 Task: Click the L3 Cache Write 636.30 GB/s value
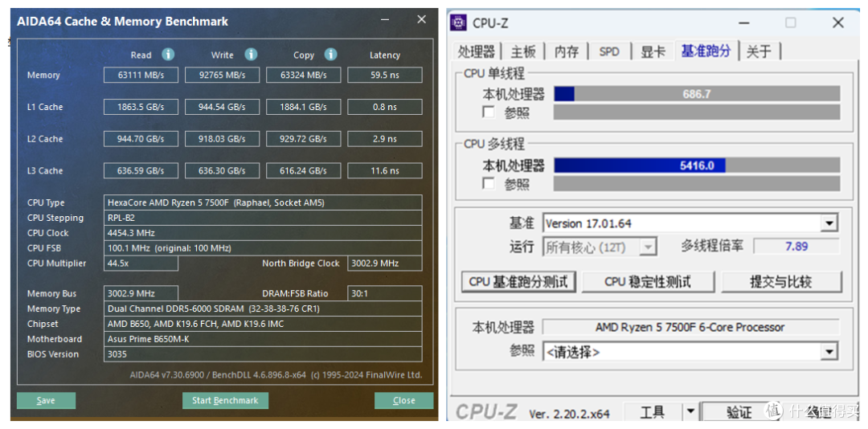(222, 170)
